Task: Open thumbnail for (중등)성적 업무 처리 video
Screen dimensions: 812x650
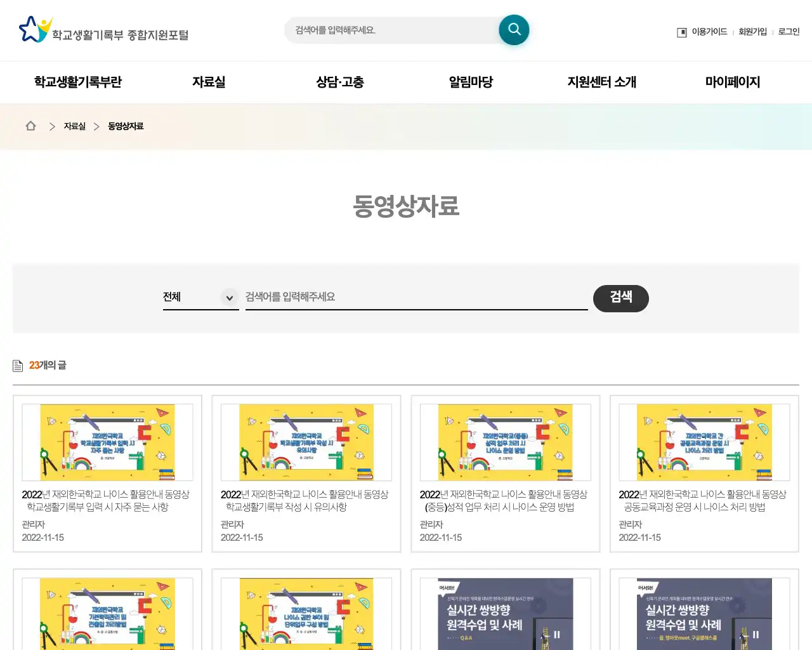Action: [506, 442]
